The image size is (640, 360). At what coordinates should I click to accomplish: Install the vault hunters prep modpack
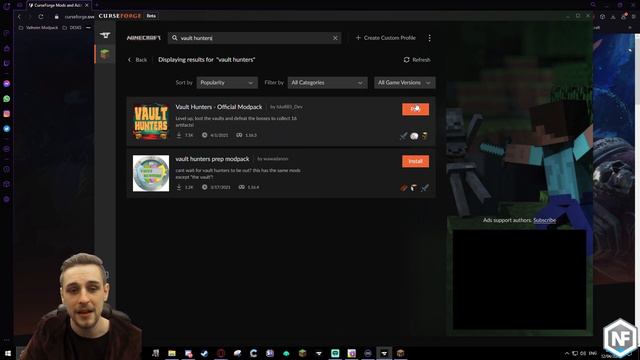tap(416, 161)
